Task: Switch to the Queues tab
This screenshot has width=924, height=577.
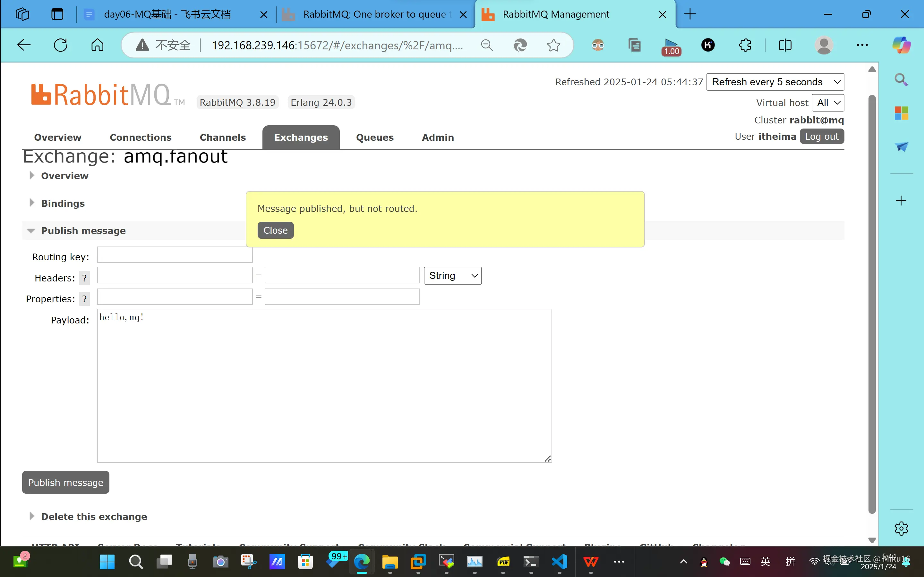Action: [374, 137]
